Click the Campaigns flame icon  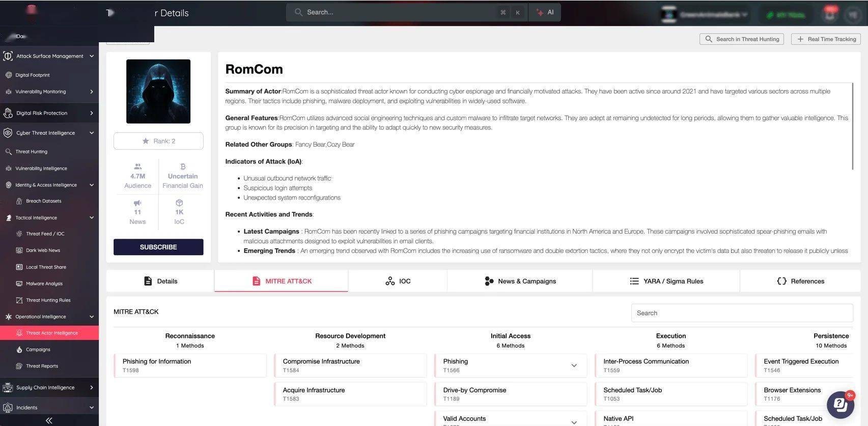coord(19,350)
